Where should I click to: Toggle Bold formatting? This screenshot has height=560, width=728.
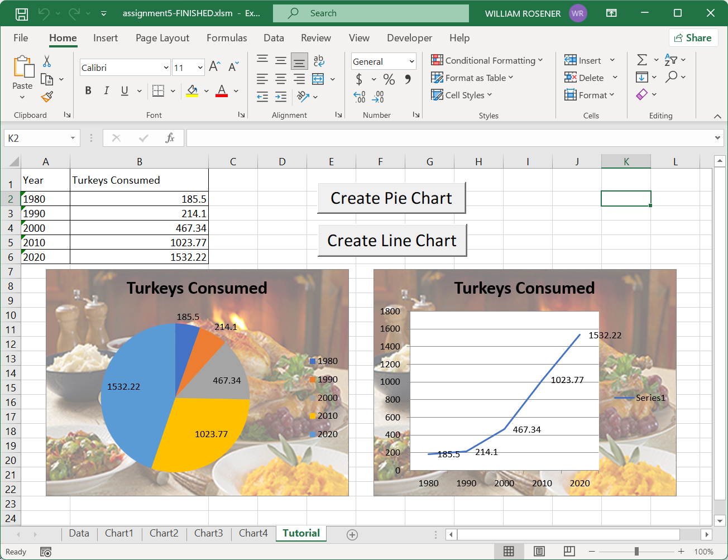click(x=88, y=90)
